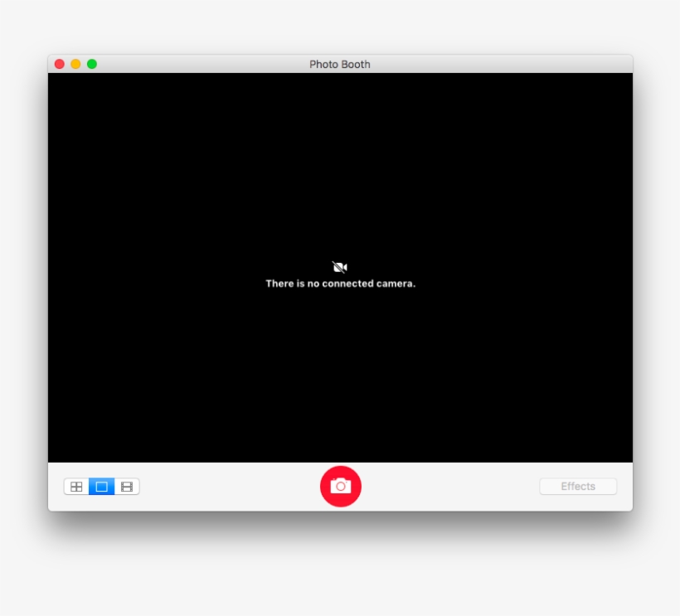The image size is (680, 616).
Task: Enter full screen using the green button
Action: click(92, 64)
